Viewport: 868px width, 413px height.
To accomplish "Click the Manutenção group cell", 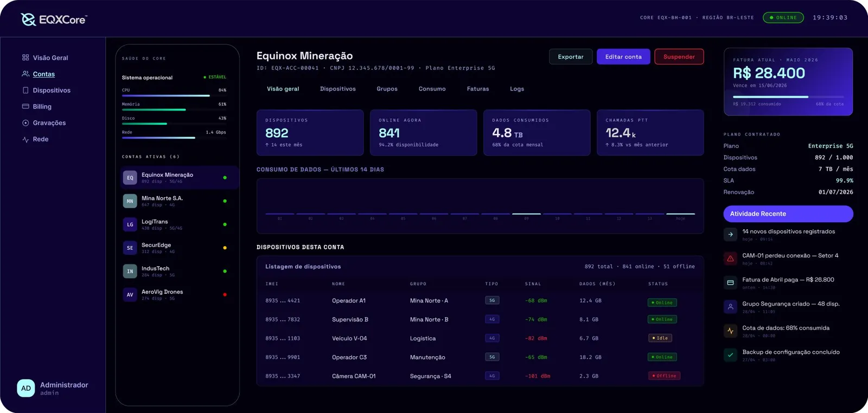I will (x=427, y=358).
